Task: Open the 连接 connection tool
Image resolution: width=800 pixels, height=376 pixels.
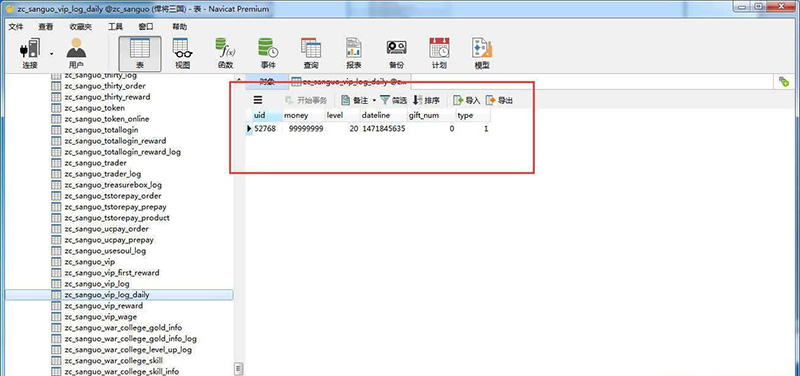Action: pos(30,53)
